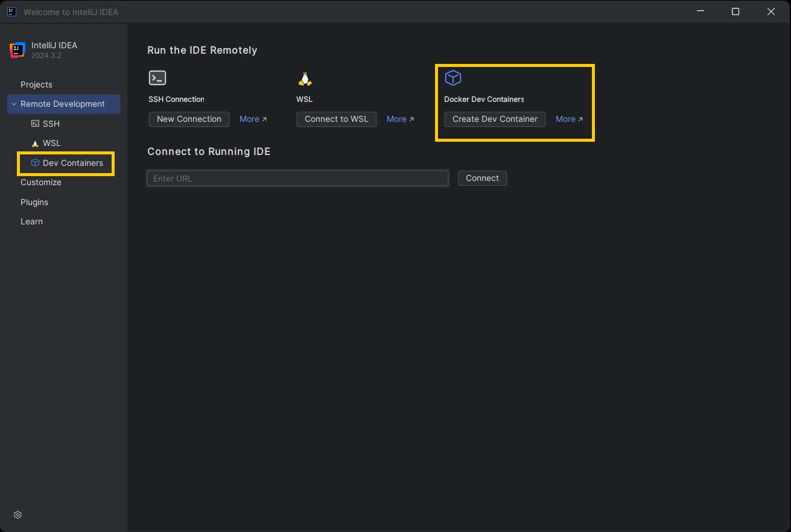Collapse the Remote Development tree node

click(x=14, y=104)
